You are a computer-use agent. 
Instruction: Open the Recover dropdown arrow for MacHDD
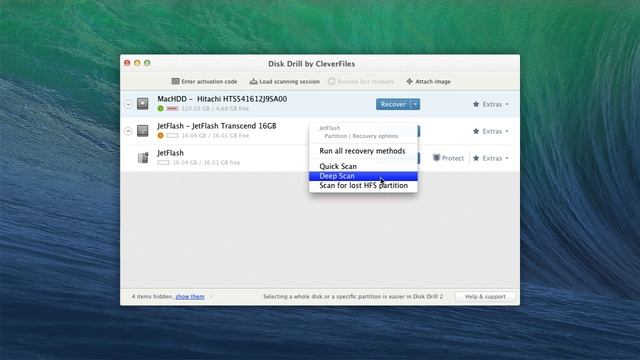415,104
